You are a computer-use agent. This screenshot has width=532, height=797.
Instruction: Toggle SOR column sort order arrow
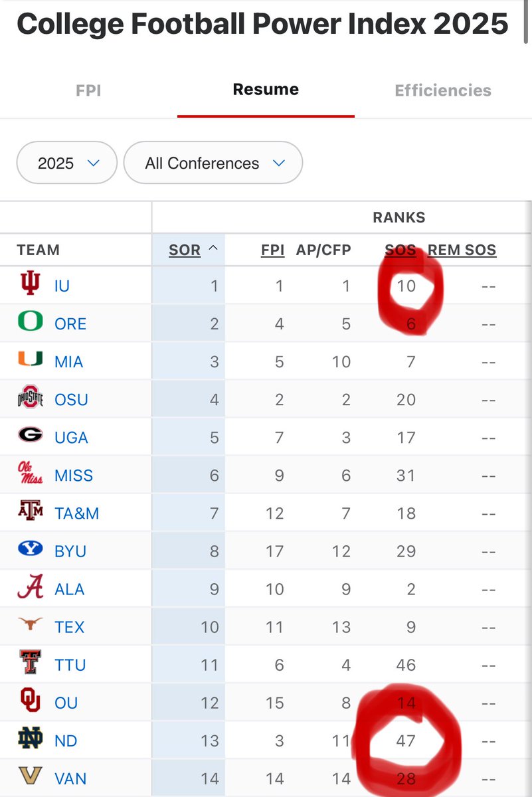[213, 249]
